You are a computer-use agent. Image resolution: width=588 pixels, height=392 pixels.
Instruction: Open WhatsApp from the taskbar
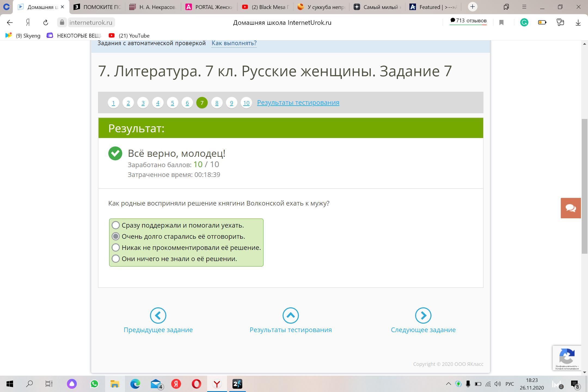pos(94,384)
